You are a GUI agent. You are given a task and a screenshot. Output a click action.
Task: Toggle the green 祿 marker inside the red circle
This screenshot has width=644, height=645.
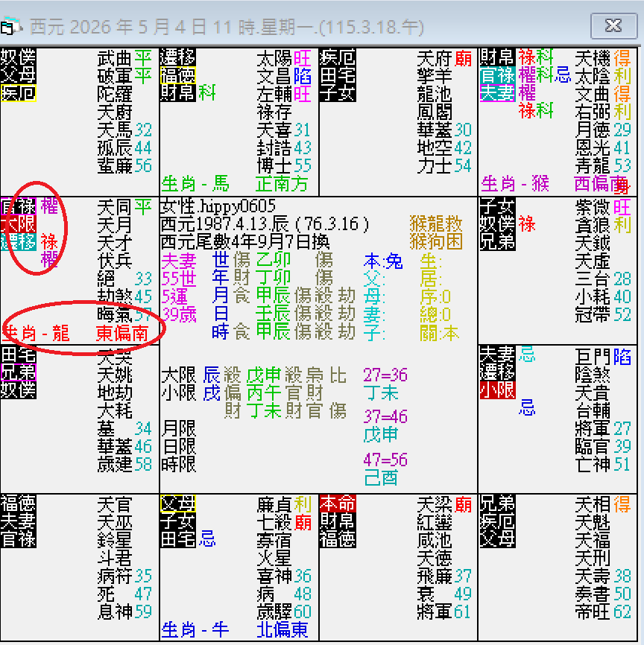(48, 242)
